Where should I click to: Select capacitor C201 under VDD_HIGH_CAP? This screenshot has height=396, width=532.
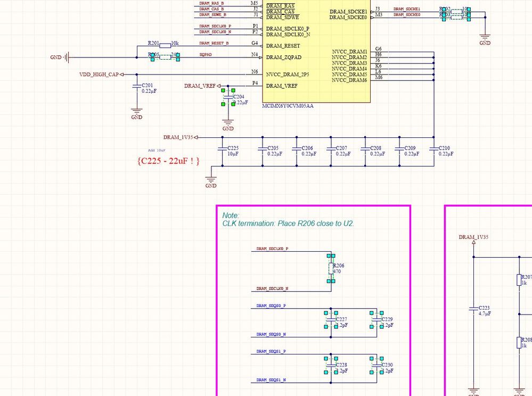pos(137,86)
